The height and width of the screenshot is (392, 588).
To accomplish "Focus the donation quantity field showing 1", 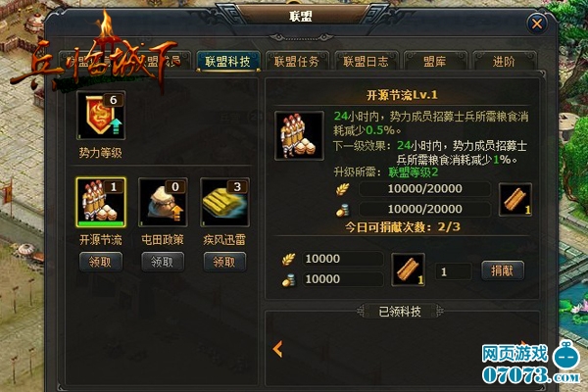I will click(454, 271).
